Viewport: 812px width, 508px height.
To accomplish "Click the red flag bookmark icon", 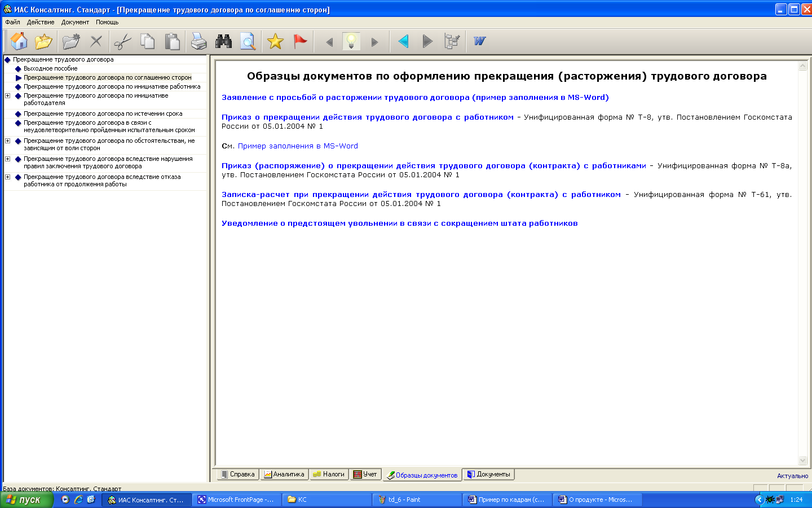I will point(300,41).
